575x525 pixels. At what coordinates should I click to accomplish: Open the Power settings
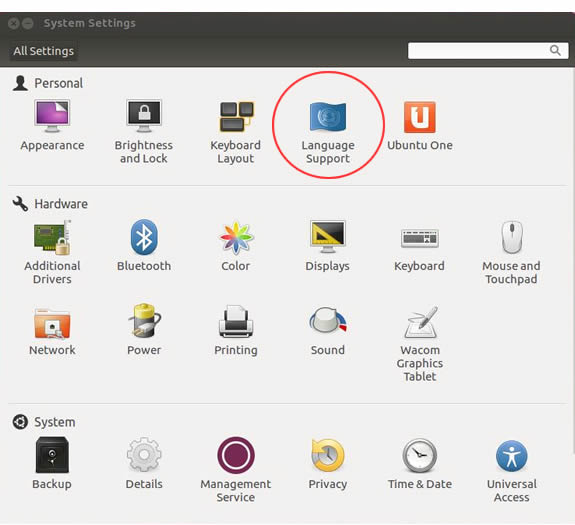point(144,330)
